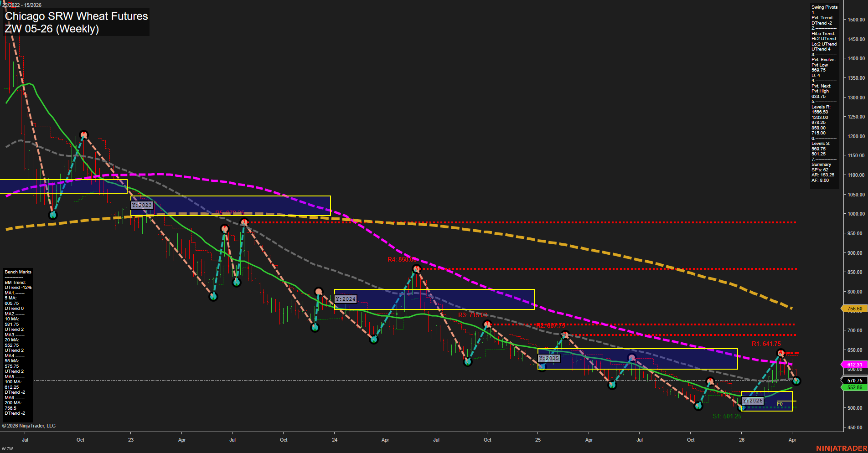This screenshot has width=868, height=453.
Task: Toggle the dotted R4: 858.00 resistance line
Action: 501,268
